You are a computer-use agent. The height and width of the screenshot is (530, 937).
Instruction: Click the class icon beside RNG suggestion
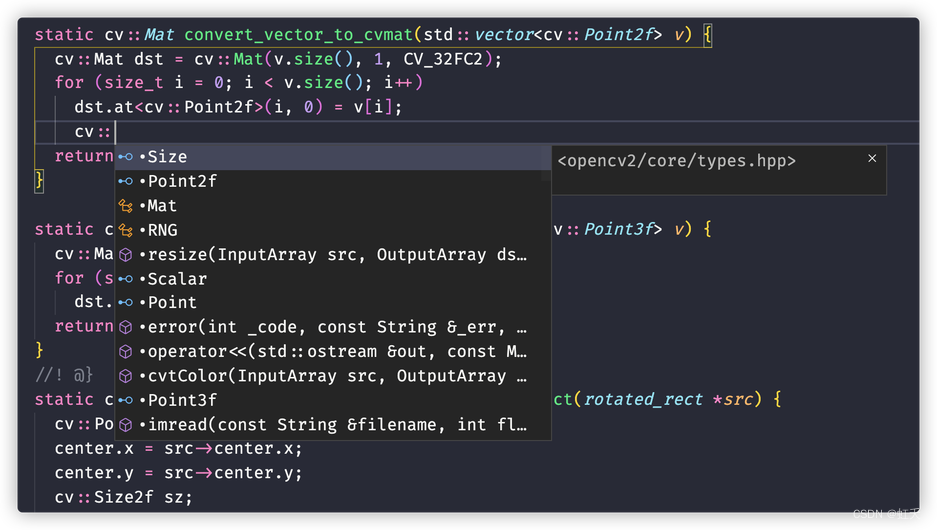tap(125, 230)
